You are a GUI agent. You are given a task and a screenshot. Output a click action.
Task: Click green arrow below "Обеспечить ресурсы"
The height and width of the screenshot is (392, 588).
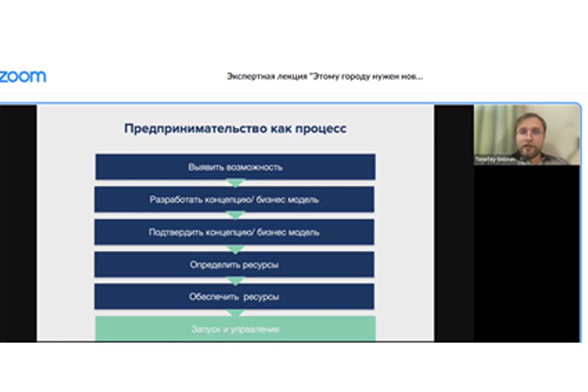click(235, 313)
